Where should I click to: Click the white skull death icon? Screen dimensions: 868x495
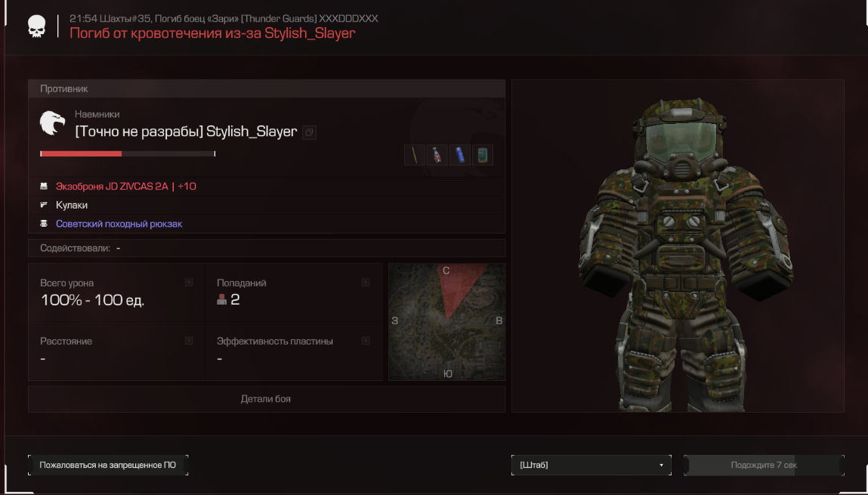coord(37,26)
